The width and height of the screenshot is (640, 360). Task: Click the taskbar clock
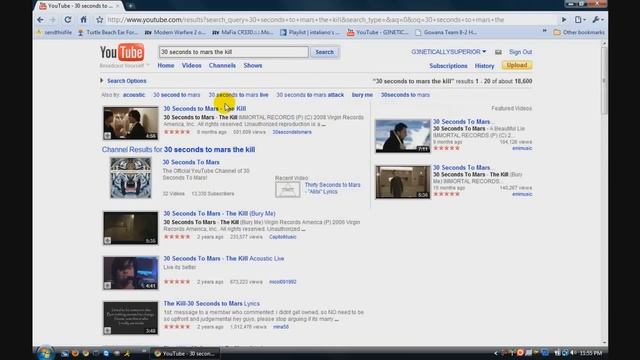(591, 353)
